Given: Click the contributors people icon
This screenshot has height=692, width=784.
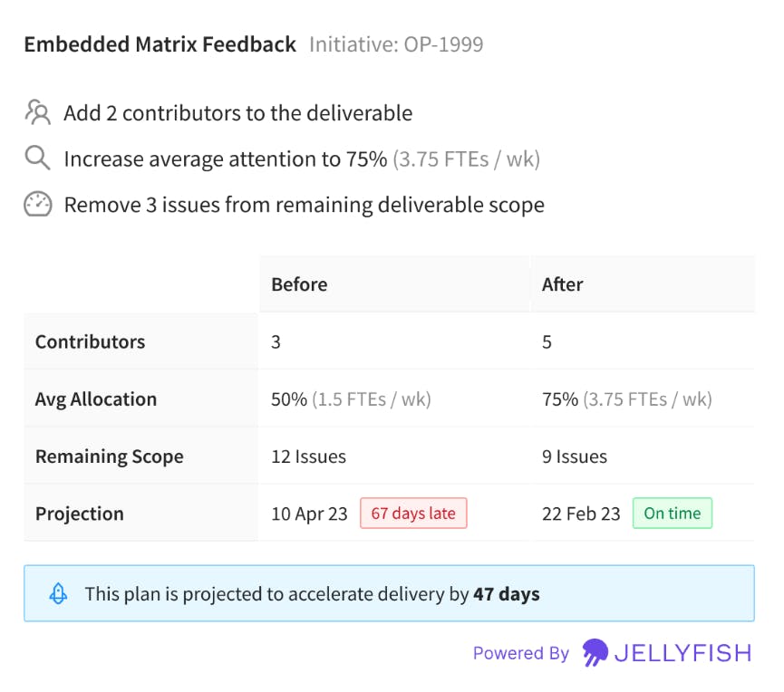Looking at the screenshot, I should 38,113.
